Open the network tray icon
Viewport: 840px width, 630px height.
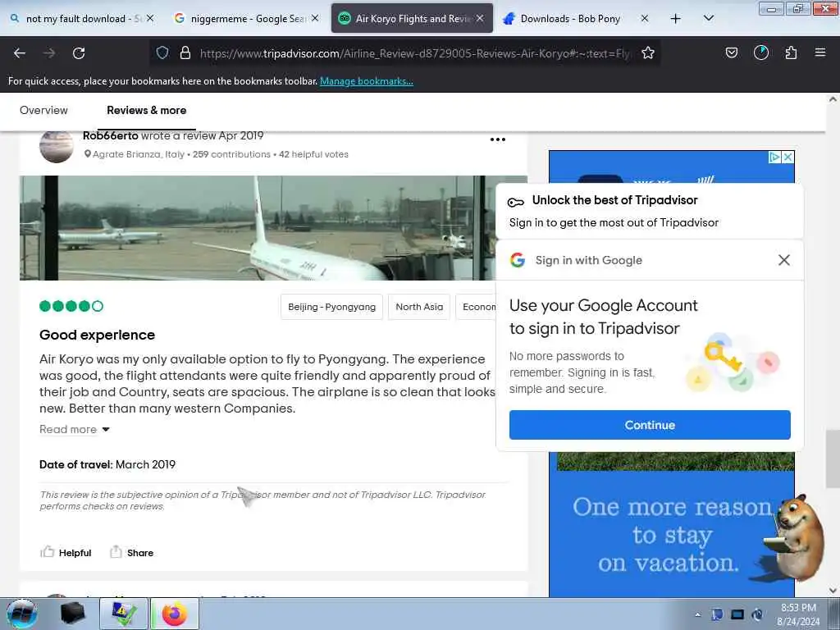click(737, 614)
